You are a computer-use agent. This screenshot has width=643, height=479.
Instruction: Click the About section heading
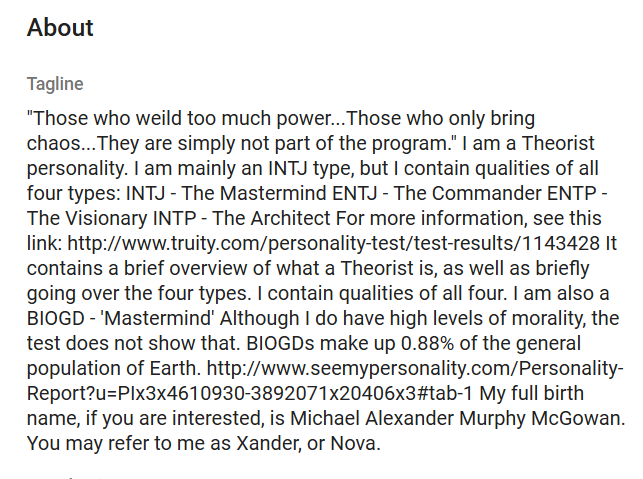(x=60, y=27)
